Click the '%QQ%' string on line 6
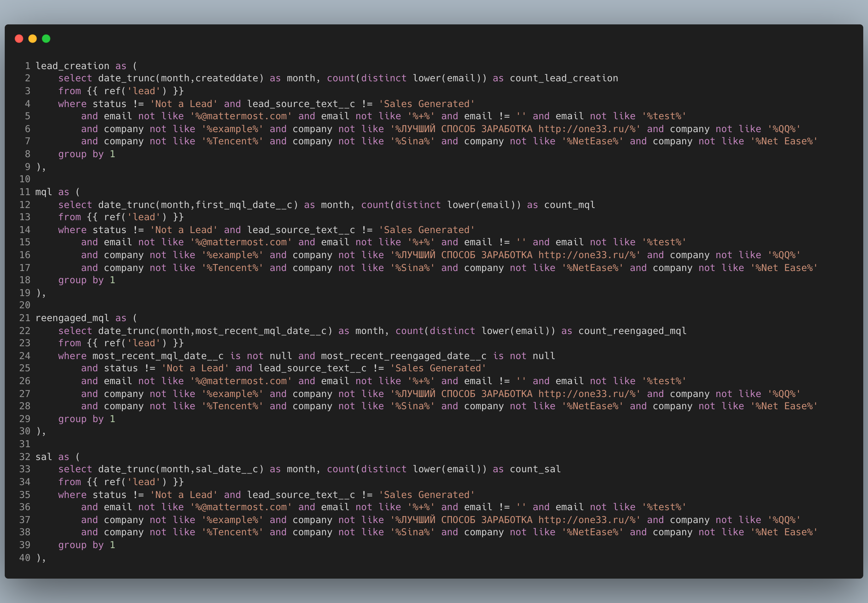Screen dimensions: 868x603 tap(784, 129)
